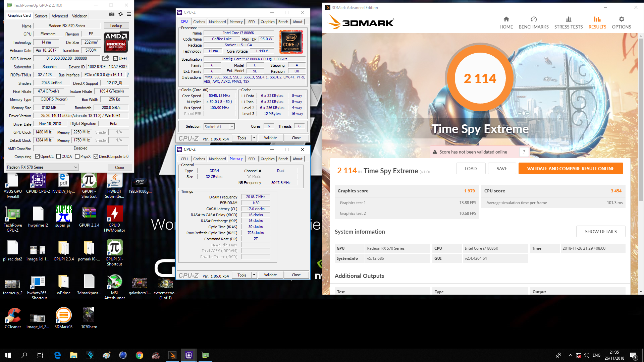The width and height of the screenshot is (644, 362).
Task: Open the Bench tab in upper CPU-Z window
Action: tap(283, 22)
